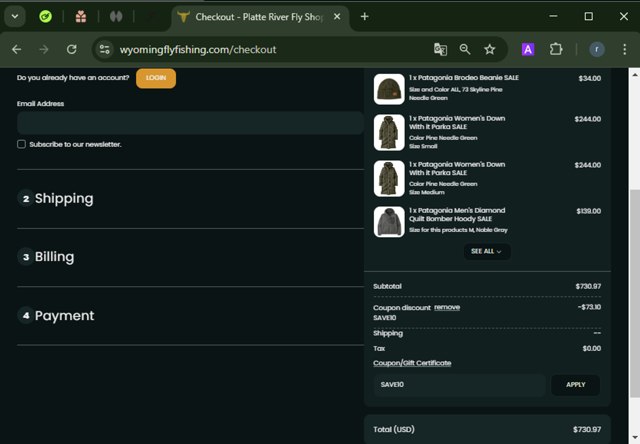This screenshot has width=640, height=444.
Task: Click the -$73.10 coupon discount amount
Action: click(589, 307)
